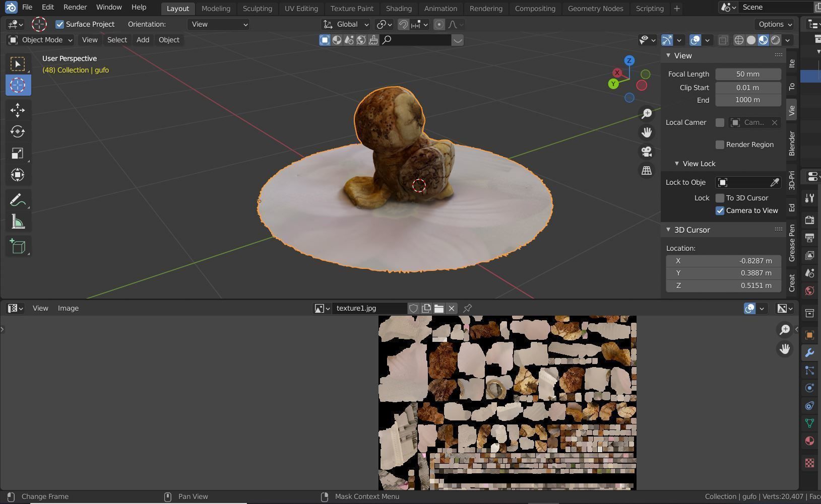Switch perspective/orthographic with the grid icon

647,171
